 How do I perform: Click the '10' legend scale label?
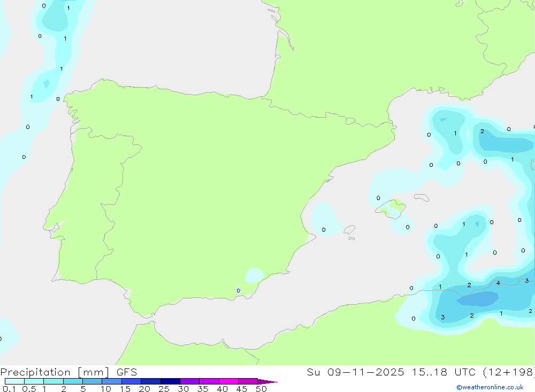[x=106, y=389]
